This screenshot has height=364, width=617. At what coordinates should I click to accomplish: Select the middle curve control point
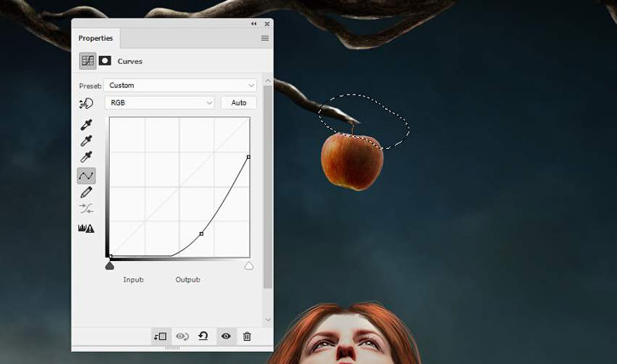[202, 234]
